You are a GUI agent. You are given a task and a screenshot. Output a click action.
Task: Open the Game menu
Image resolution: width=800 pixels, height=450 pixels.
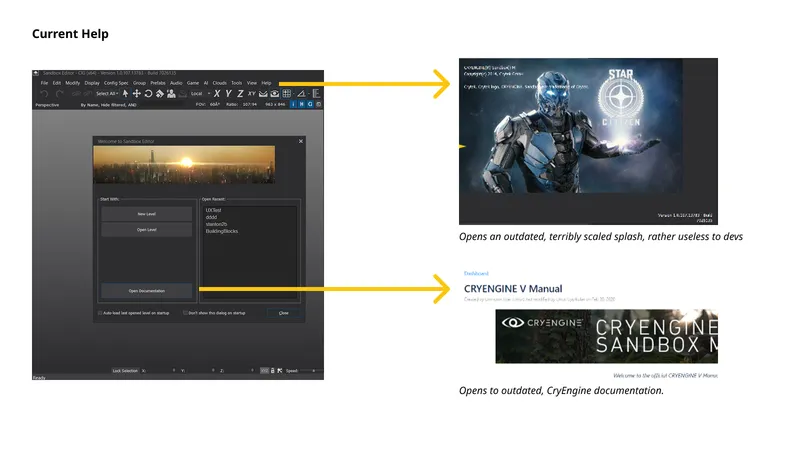tap(193, 83)
